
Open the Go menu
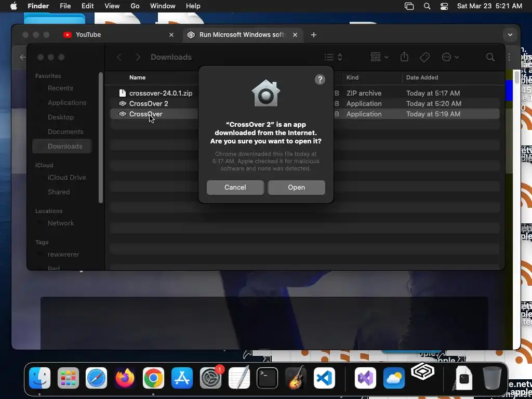tap(135, 6)
